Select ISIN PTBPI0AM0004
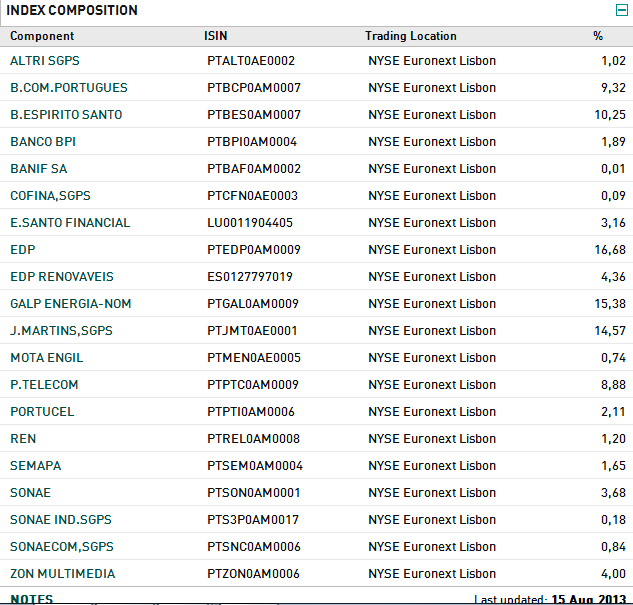This screenshot has height=605, width=633. pos(252,142)
